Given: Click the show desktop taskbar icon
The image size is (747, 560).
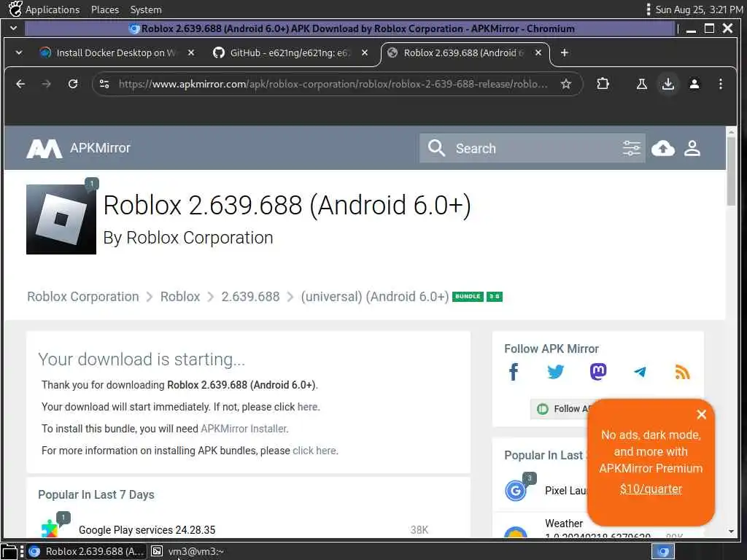Looking at the screenshot, I should [x=9, y=551].
